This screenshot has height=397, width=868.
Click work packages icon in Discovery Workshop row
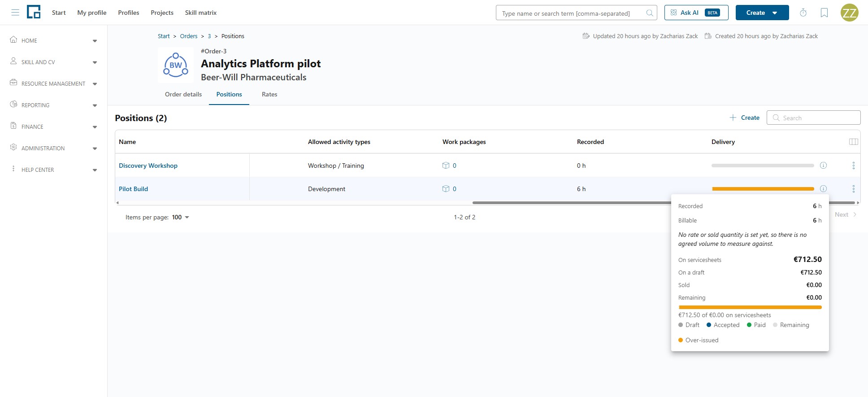pyautogui.click(x=446, y=166)
